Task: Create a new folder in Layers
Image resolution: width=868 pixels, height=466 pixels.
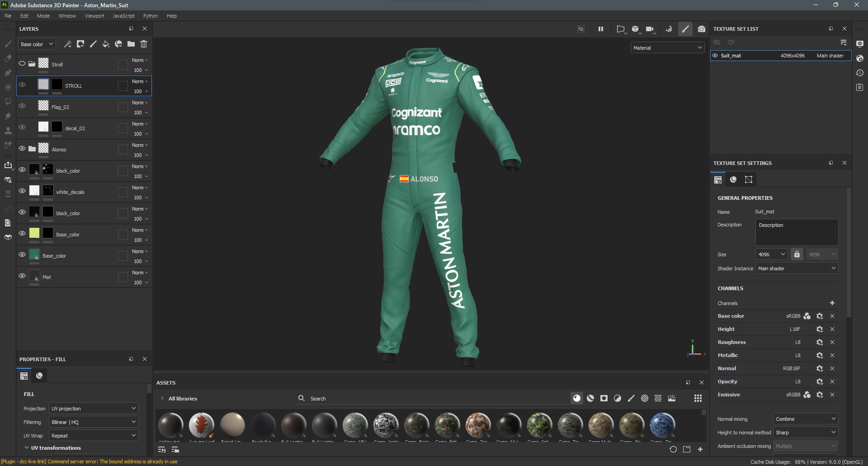Action: (x=131, y=44)
